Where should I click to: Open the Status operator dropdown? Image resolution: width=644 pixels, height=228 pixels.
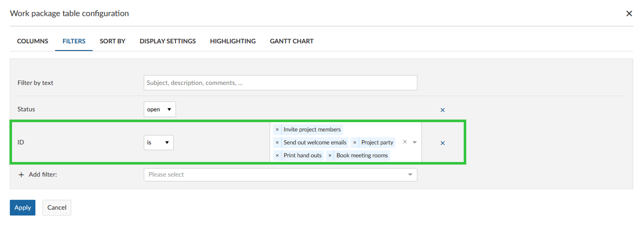pyautogui.click(x=159, y=109)
